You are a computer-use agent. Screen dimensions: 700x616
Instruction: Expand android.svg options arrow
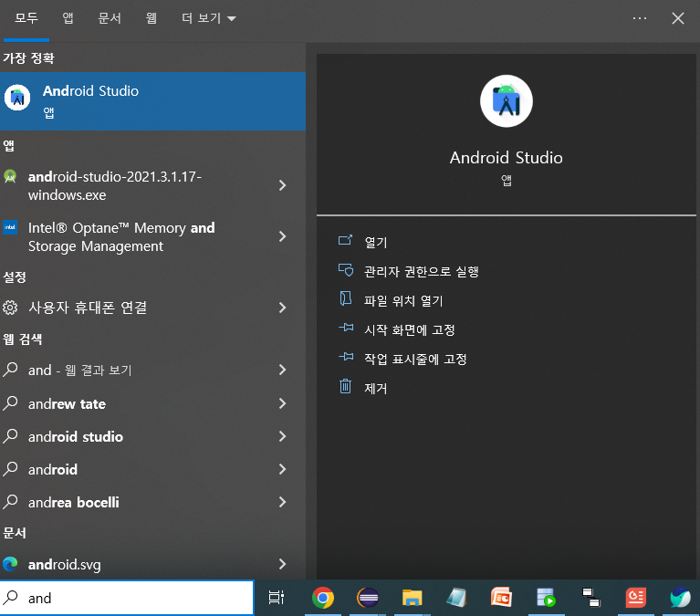tap(282, 564)
